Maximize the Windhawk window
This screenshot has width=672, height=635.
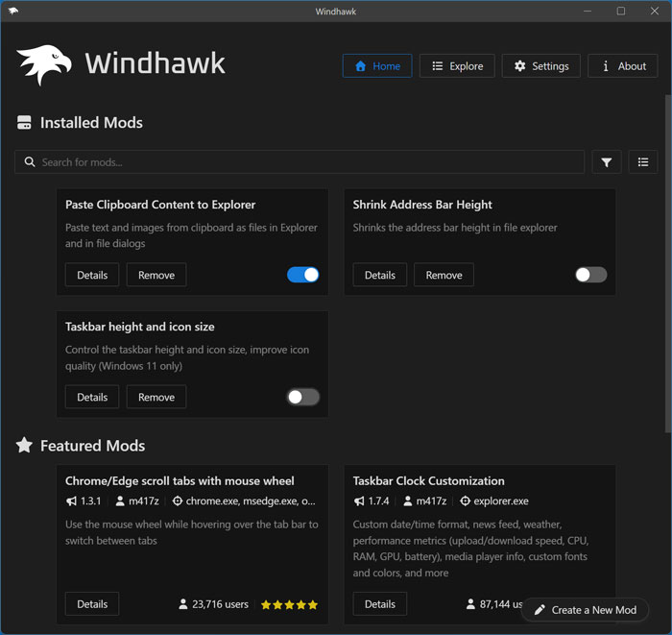tap(621, 12)
